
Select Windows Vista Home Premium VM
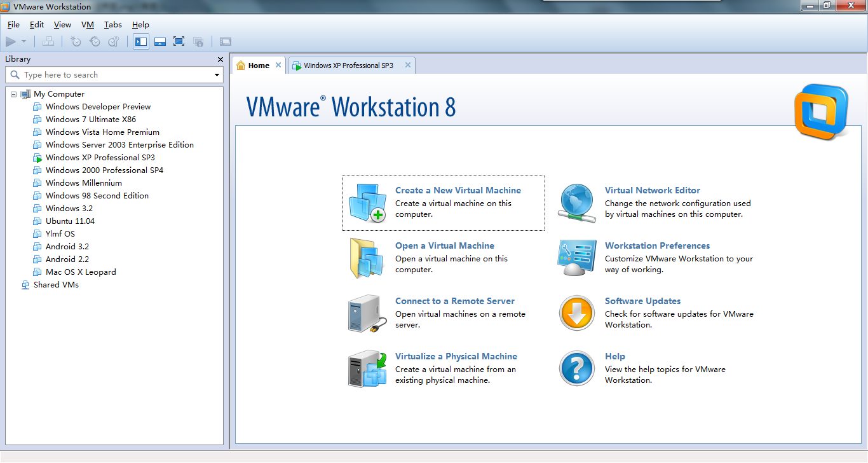tap(102, 132)
